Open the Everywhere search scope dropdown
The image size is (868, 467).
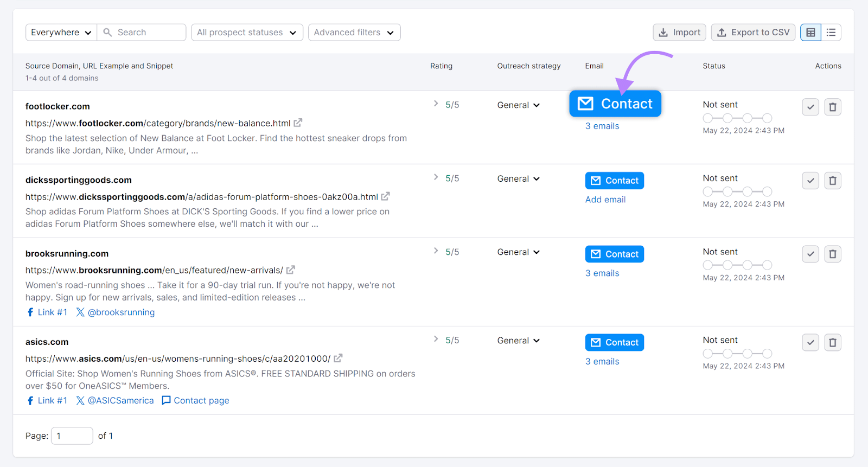[61, 33]
